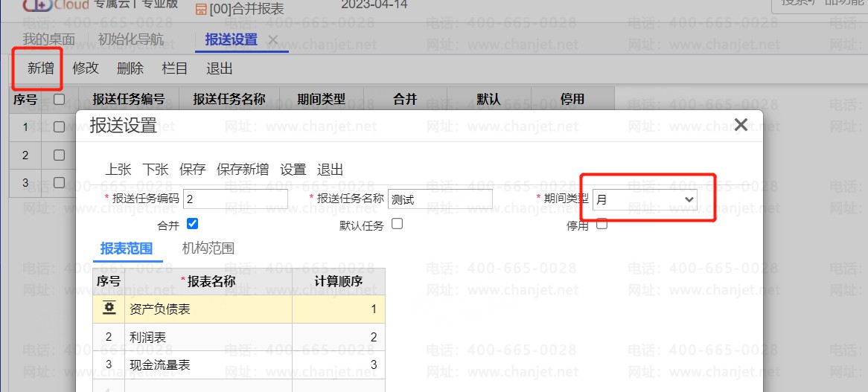Close the 报送设置 dialog with X
Screen dimensions: 868x392
point(740,125)
